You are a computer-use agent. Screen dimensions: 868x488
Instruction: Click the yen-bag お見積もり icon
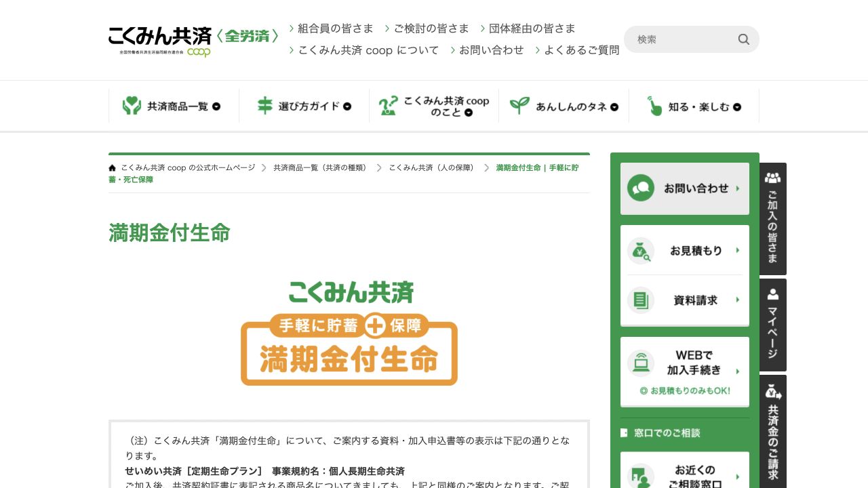click(x=641, y=251)
